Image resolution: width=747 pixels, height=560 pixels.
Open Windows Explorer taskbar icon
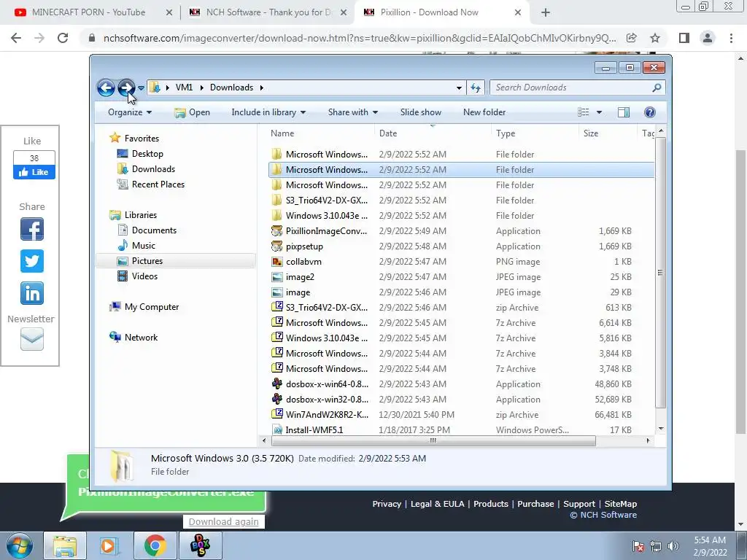pyautogui.click(x=65, y=545)
